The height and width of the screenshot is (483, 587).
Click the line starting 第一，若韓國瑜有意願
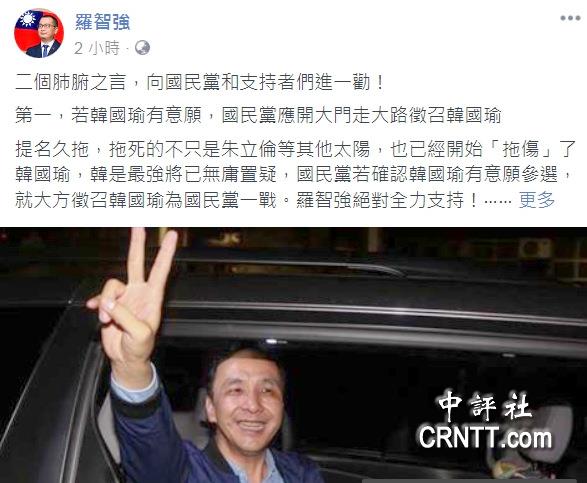click(258, 115)
